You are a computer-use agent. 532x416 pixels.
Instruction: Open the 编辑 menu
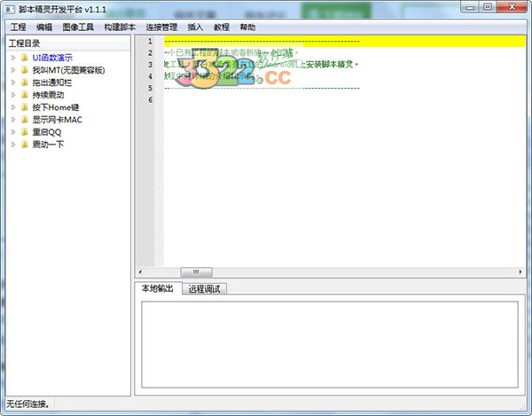pos(44,27)
